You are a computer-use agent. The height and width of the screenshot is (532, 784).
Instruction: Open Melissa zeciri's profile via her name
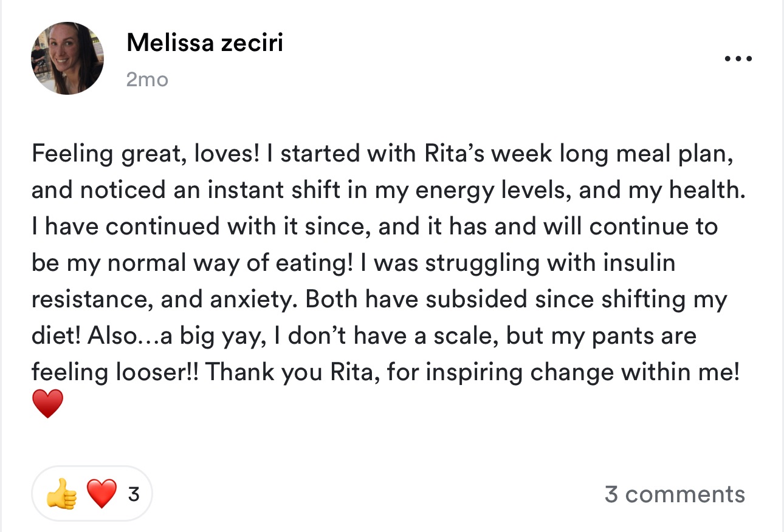tap(205, 43)
